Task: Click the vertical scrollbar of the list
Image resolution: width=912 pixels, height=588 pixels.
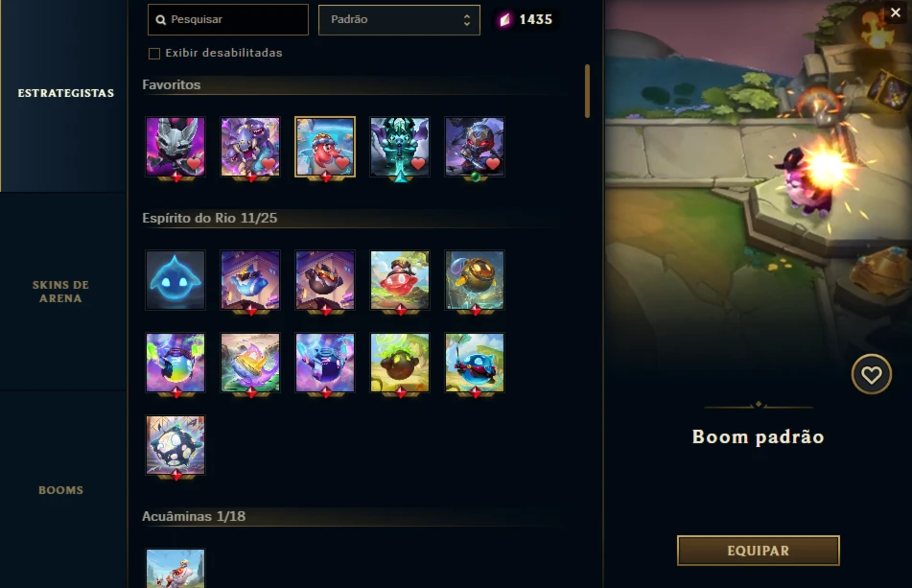Action: tap(588, 91)
